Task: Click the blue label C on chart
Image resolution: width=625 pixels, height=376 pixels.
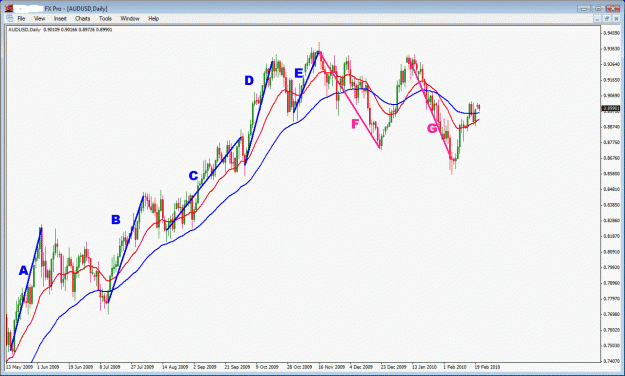Action: [x=193, y=176]
